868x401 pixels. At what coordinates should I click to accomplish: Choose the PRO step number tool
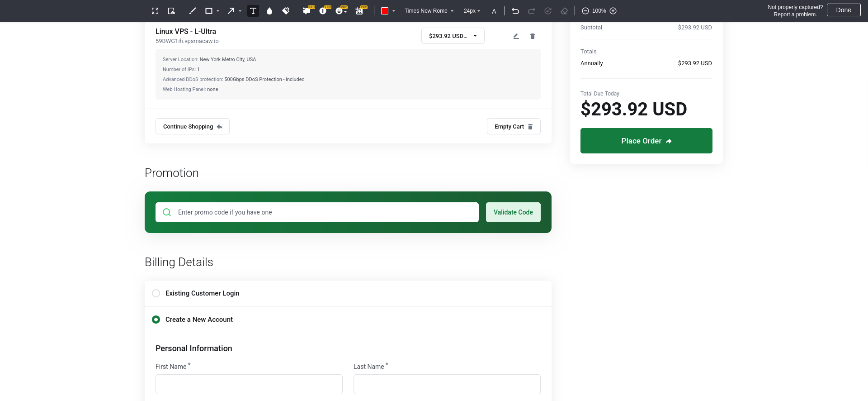tap(324, 10)
